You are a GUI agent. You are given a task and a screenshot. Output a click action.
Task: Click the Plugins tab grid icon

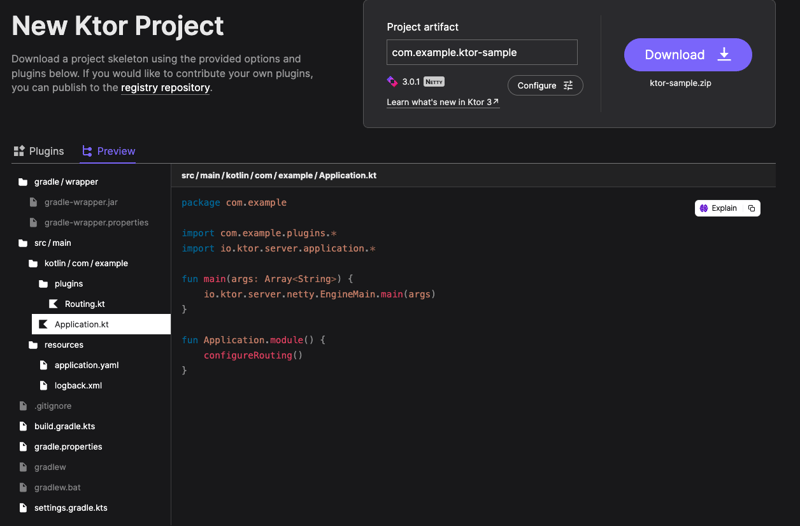coord(19,151)
